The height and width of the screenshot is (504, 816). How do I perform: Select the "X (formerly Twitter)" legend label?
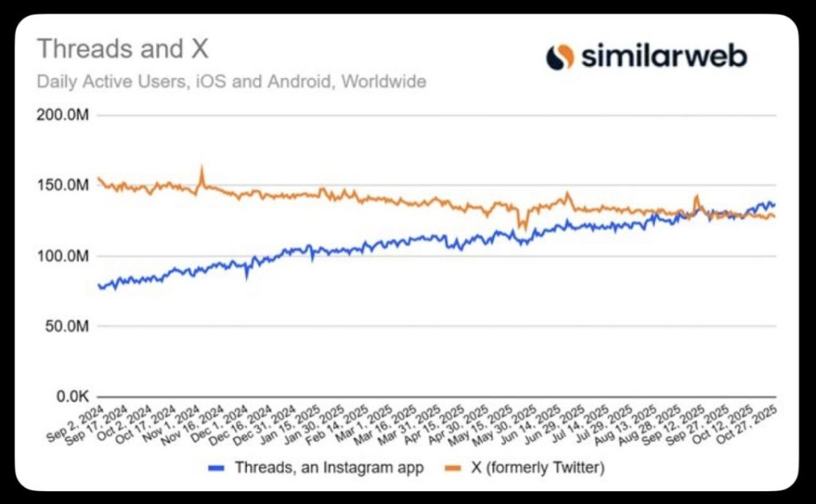click(532, 467)
